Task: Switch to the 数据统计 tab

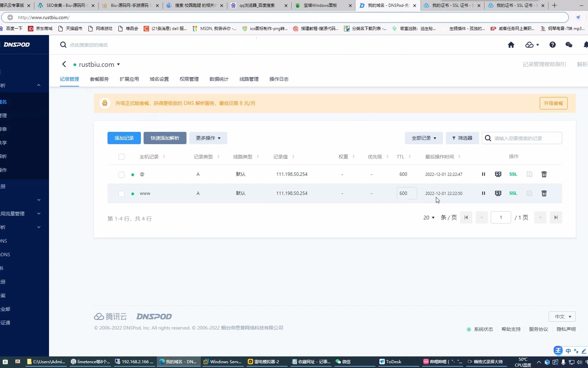Action: click(219, 79)
